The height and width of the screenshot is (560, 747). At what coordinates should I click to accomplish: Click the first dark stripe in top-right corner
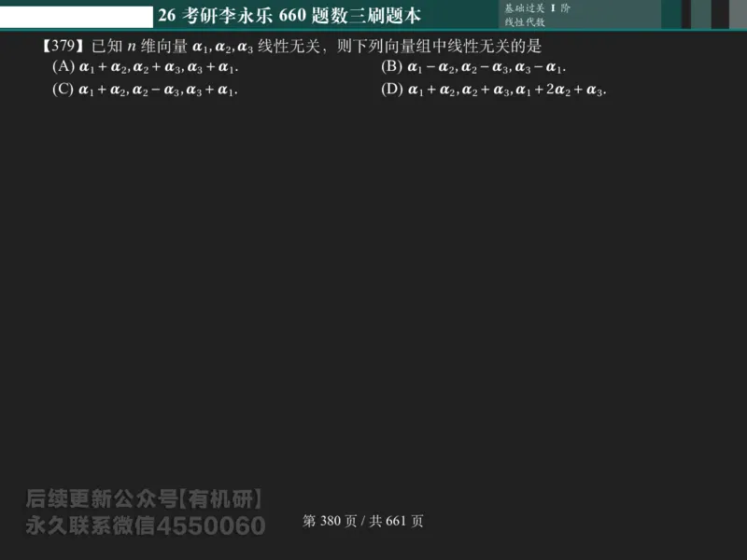tap(685, 14)
